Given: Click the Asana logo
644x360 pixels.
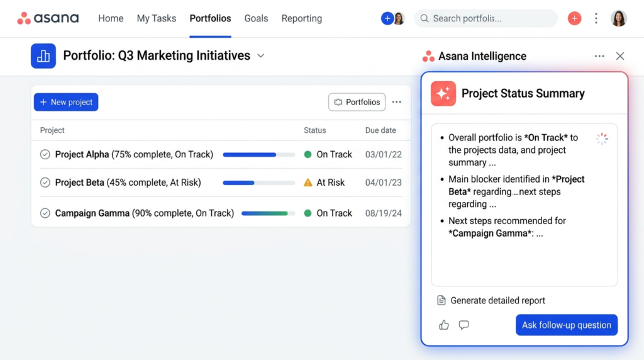Looking at the screenshot, I should coord(48,18).
